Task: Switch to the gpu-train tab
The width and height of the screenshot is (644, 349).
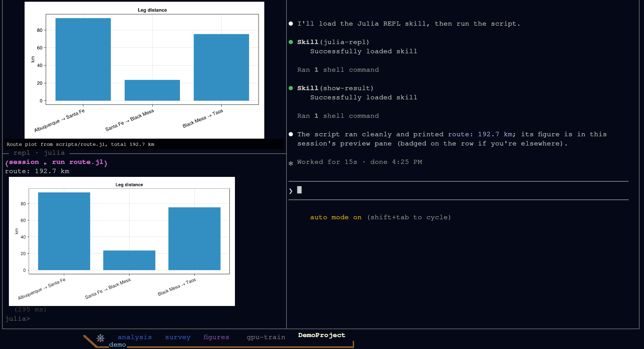Action: click(266, 337)
